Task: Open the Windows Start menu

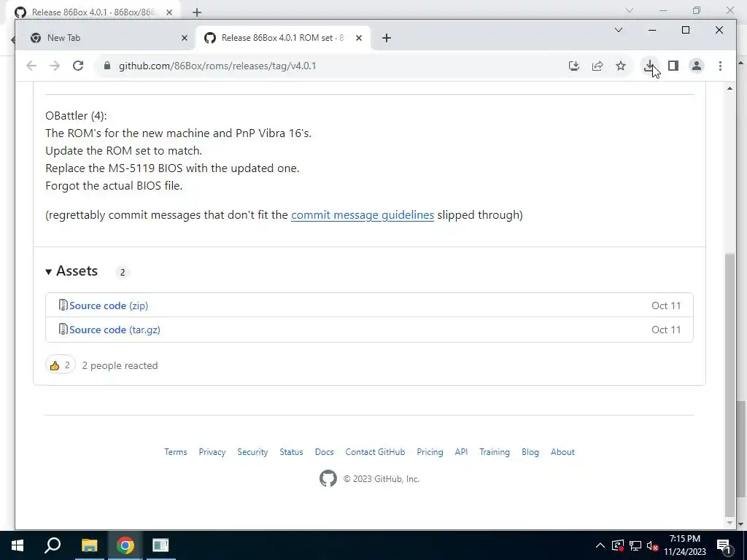Action: click(x=18, y=545)
